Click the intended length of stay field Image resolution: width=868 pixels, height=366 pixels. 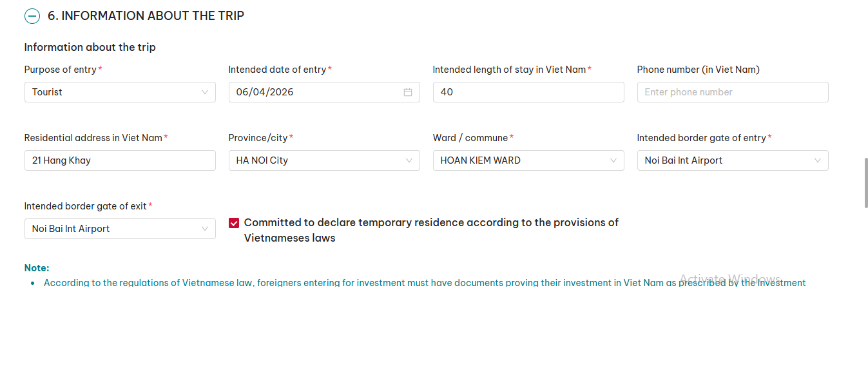(x=528, y=92)
